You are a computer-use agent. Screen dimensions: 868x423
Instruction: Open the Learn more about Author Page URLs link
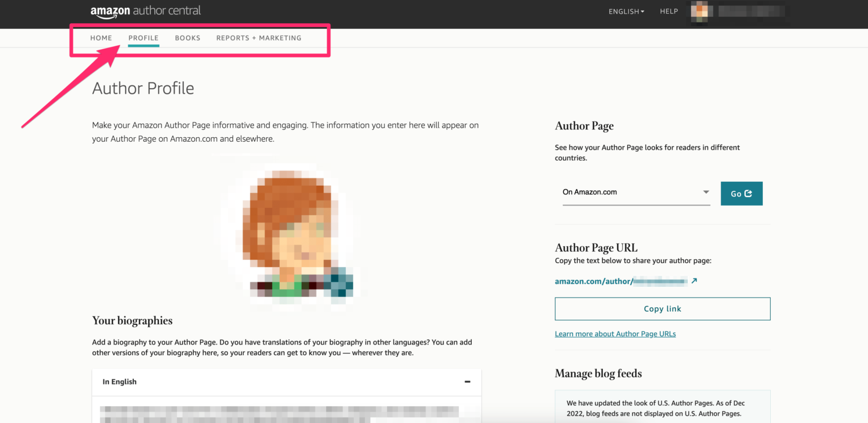point(615,333)
